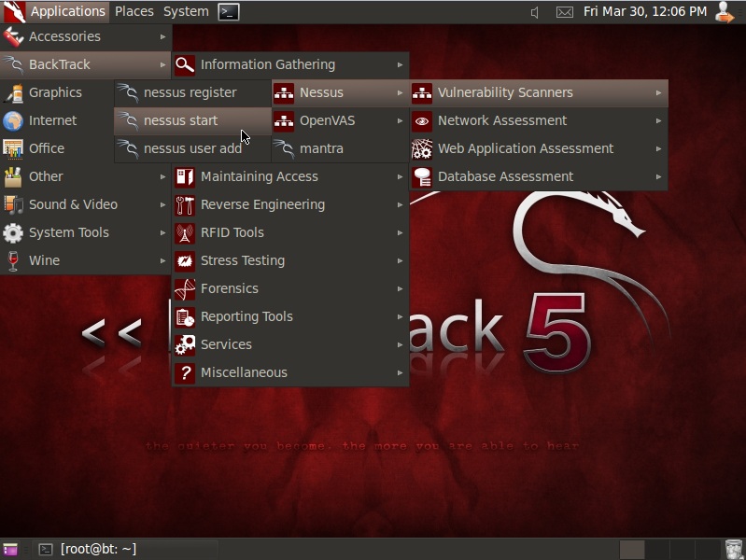Click the Nessus network icon
Image resolution: width=746 pixels, height=560 pixels.
[x=284, y=92]
